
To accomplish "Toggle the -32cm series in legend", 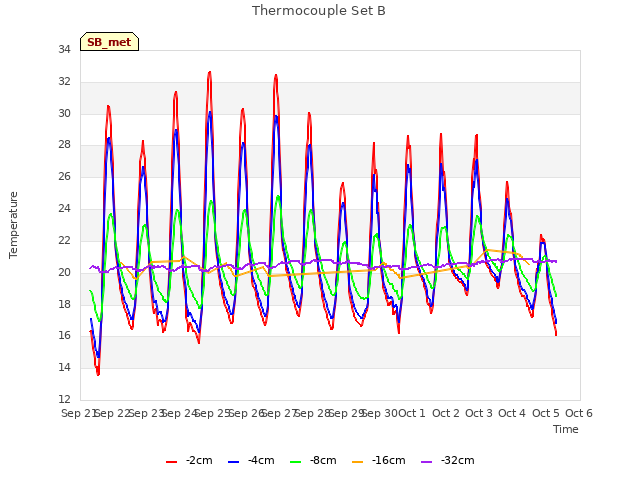I will 447,460.
